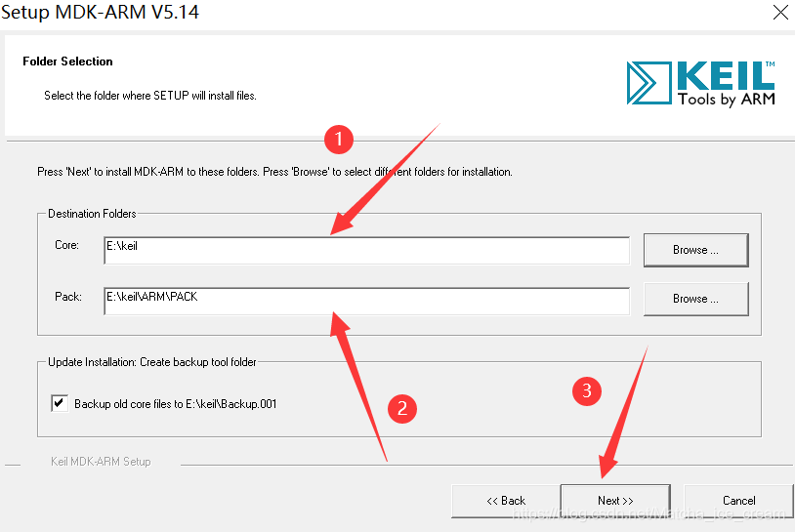
Task: Click the 'Folder Selection' heading
Action: 67,61
